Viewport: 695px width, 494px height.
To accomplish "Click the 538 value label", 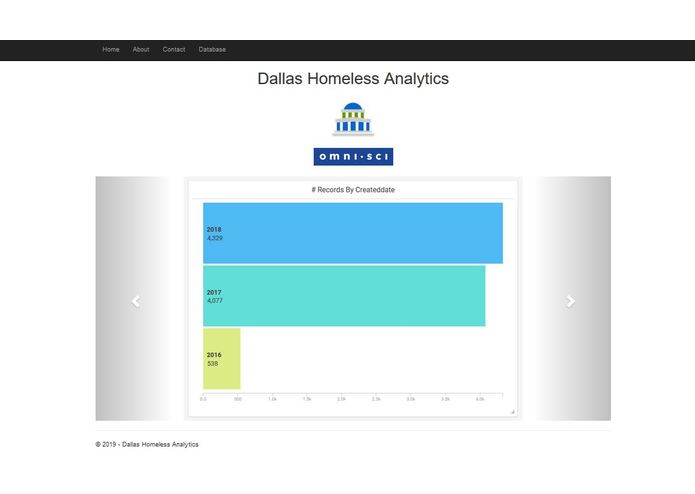I will 212,364.
